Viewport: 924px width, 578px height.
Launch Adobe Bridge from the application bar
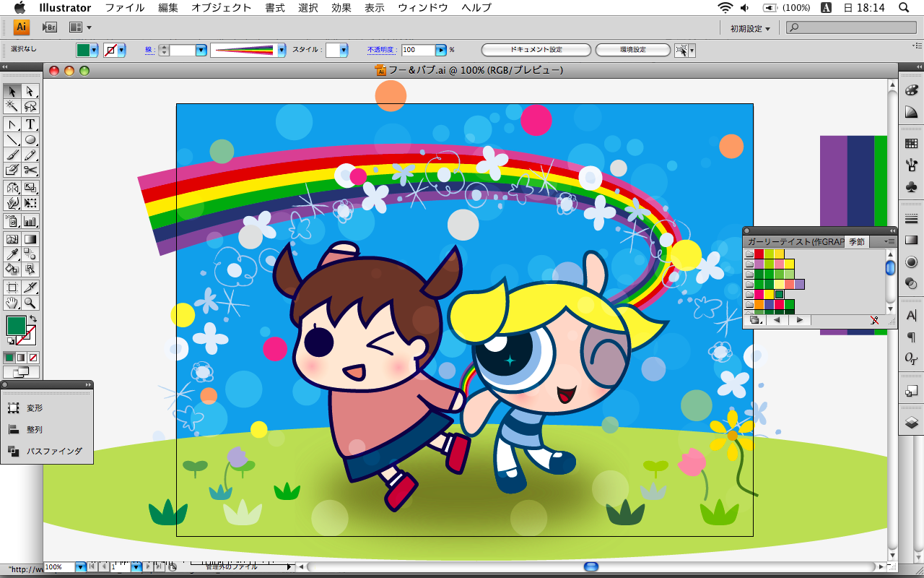49,27
